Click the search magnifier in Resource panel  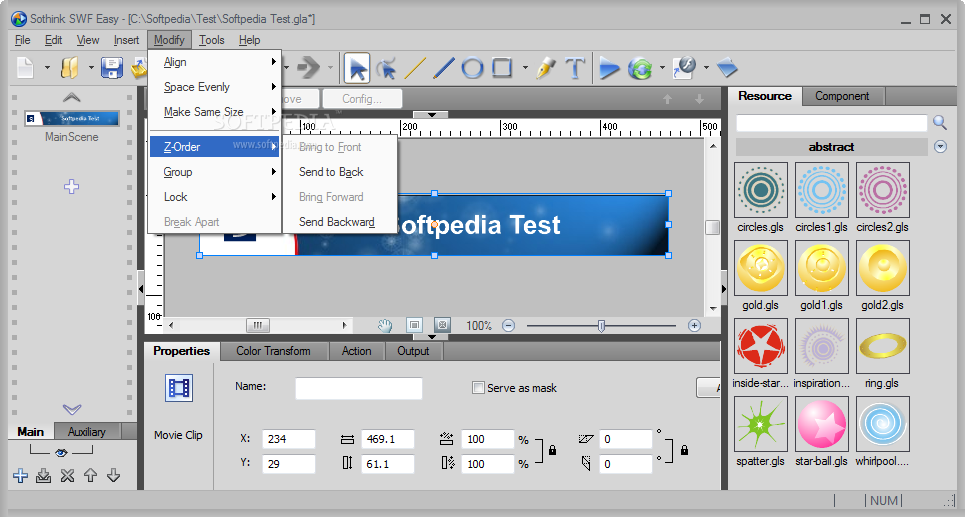[x=940, y=122]
